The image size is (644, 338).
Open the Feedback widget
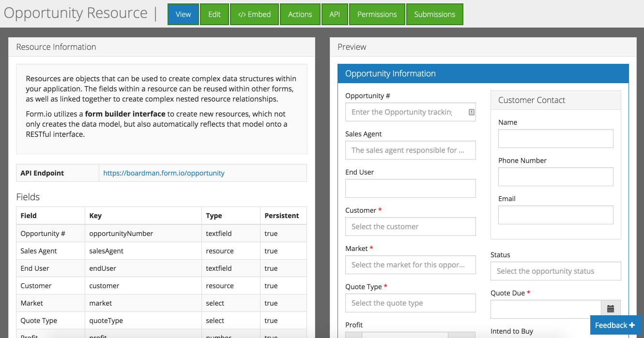(x=615, y=325)
